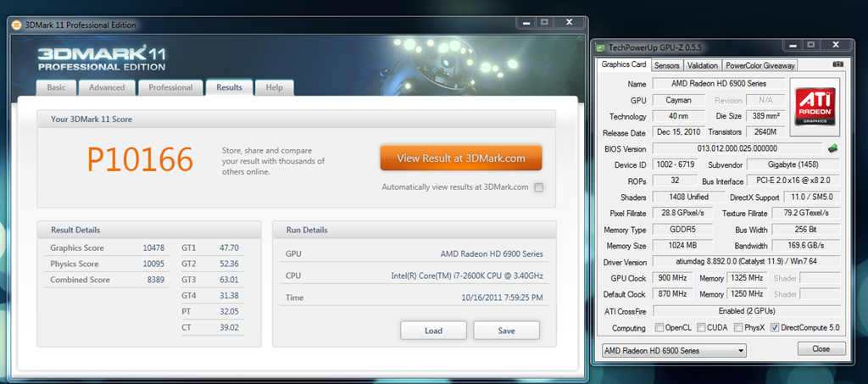868x384 pixels.
Task: Toggle the CUDA checkbox in GPU-Z
Action: pos(701,327)
